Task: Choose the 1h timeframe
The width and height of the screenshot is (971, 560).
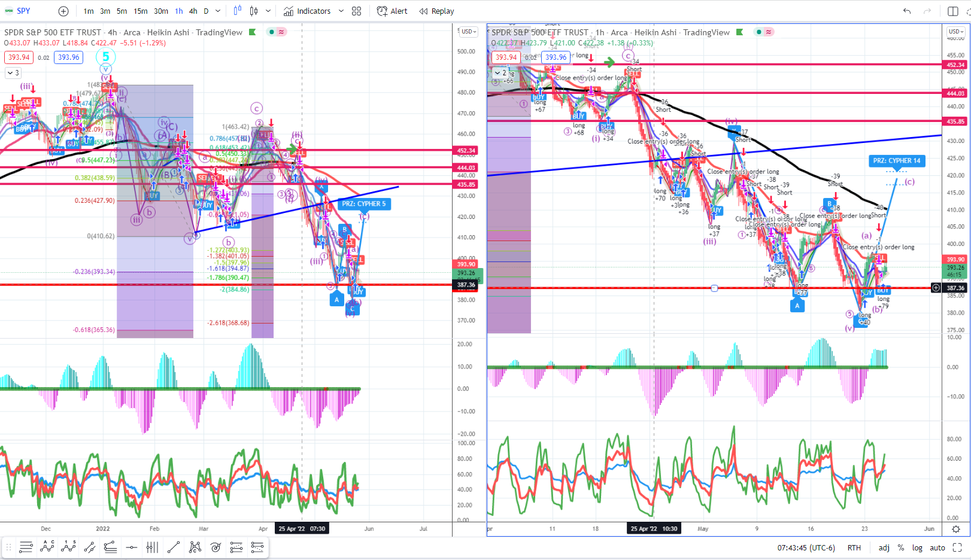Action: pyautogui.click(x=179, y=11)
